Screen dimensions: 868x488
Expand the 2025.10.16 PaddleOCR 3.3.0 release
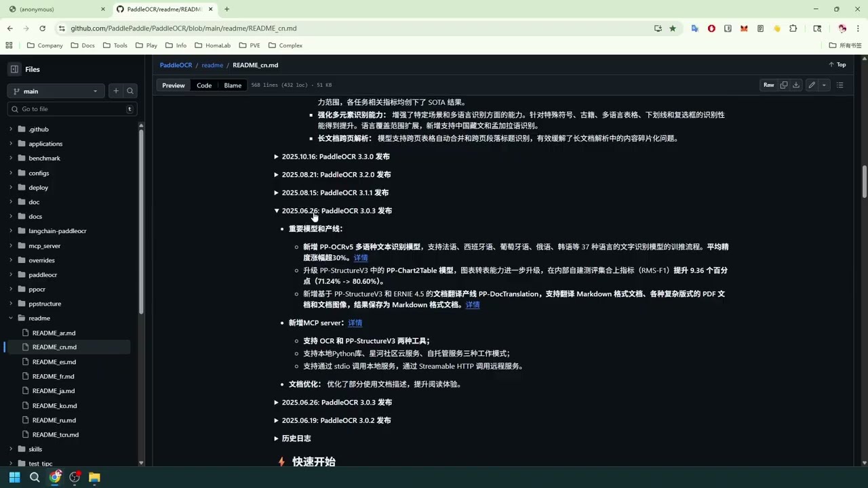(332, 157)
